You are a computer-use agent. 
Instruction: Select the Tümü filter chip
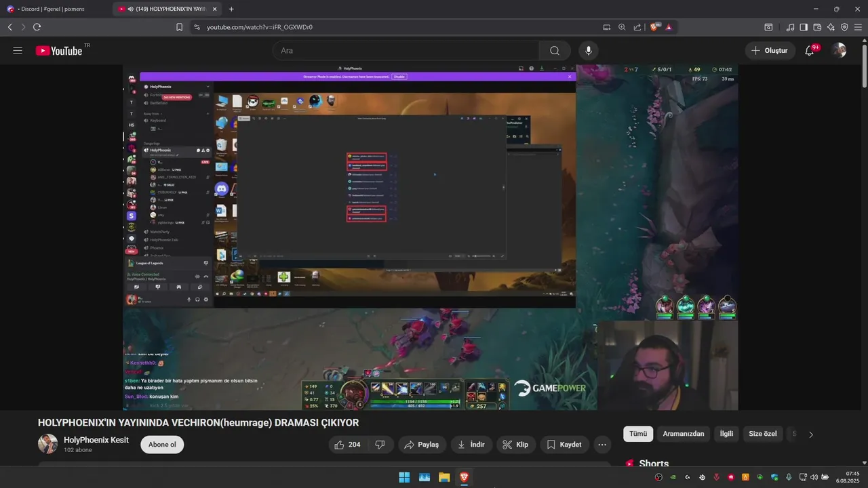click(x=638, y=434)
